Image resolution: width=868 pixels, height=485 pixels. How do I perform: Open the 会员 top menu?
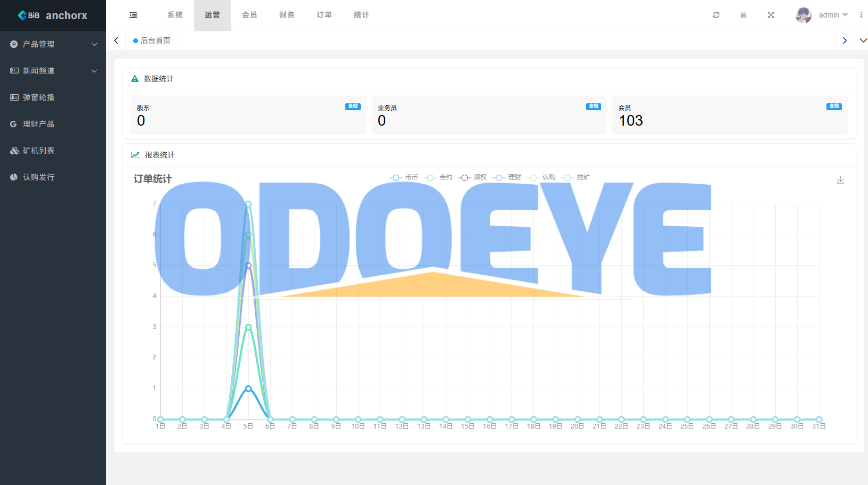point(249,15)
